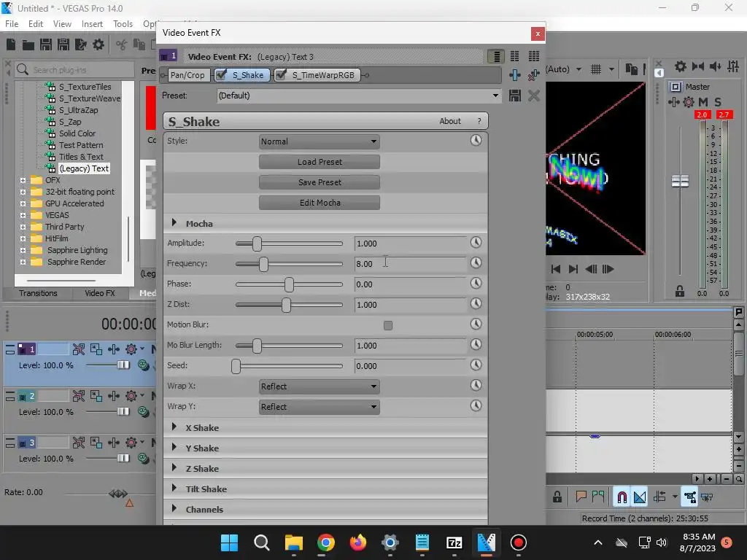Click the preview overlays grid icon
The image size is (747, 560).
[596, 69]
